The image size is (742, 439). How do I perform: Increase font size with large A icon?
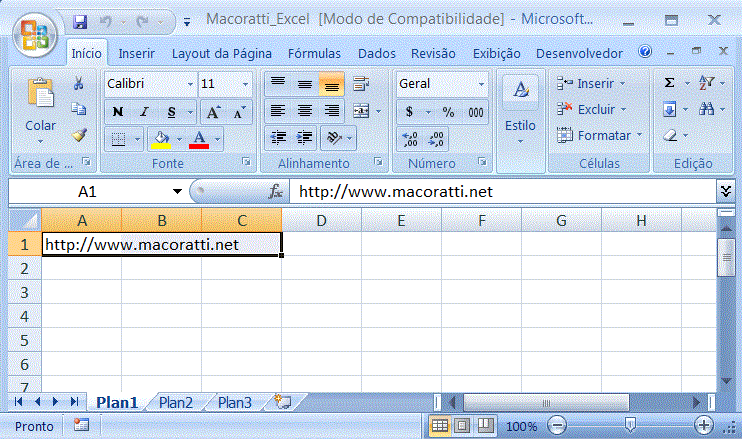pyautogui.click(x=212, y=112)
